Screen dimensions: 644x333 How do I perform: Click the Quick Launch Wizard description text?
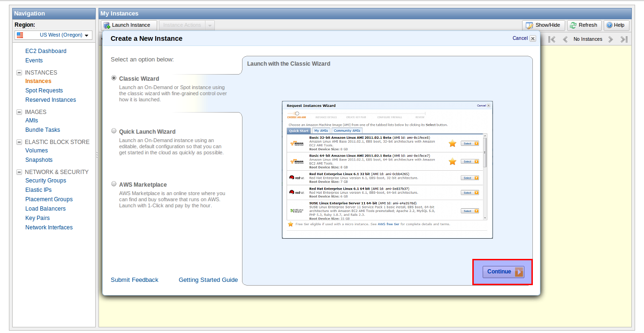click(x=172, y=146)
